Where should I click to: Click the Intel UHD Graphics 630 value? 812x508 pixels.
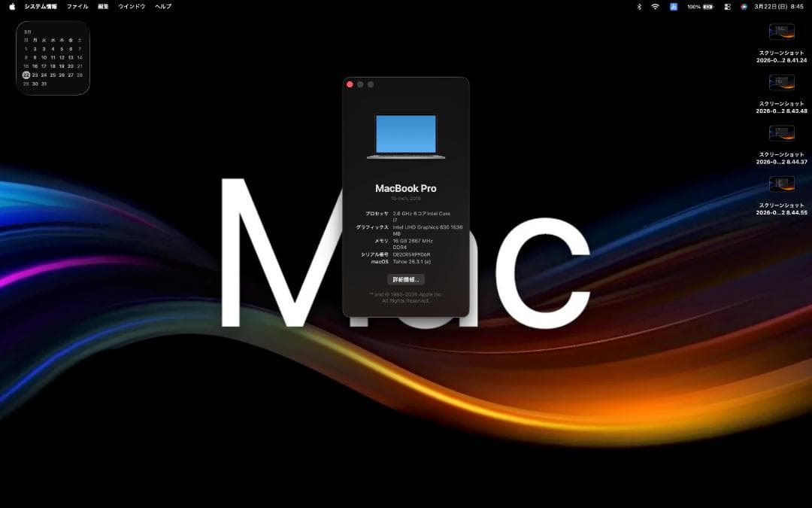[428, 230]
